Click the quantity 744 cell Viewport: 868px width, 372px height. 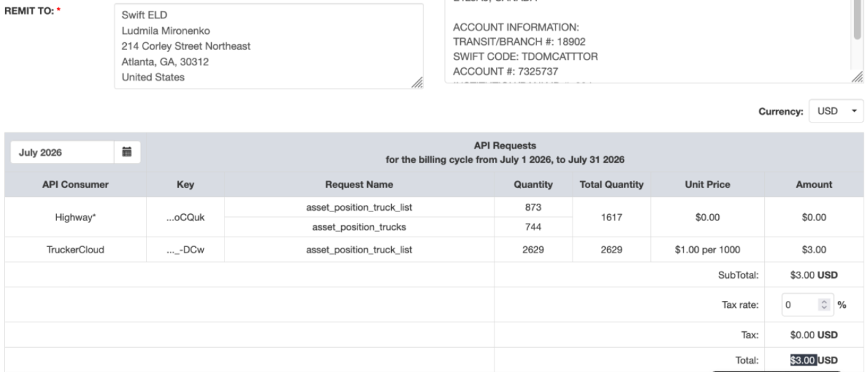pyautogui.click(x=534, y=227)
